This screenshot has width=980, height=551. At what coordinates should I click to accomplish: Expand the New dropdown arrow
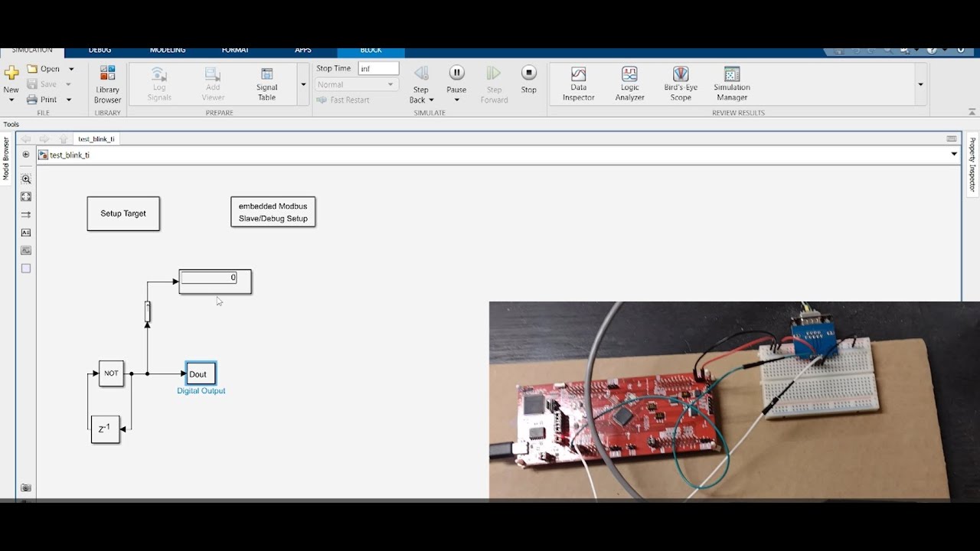(11, 100)
